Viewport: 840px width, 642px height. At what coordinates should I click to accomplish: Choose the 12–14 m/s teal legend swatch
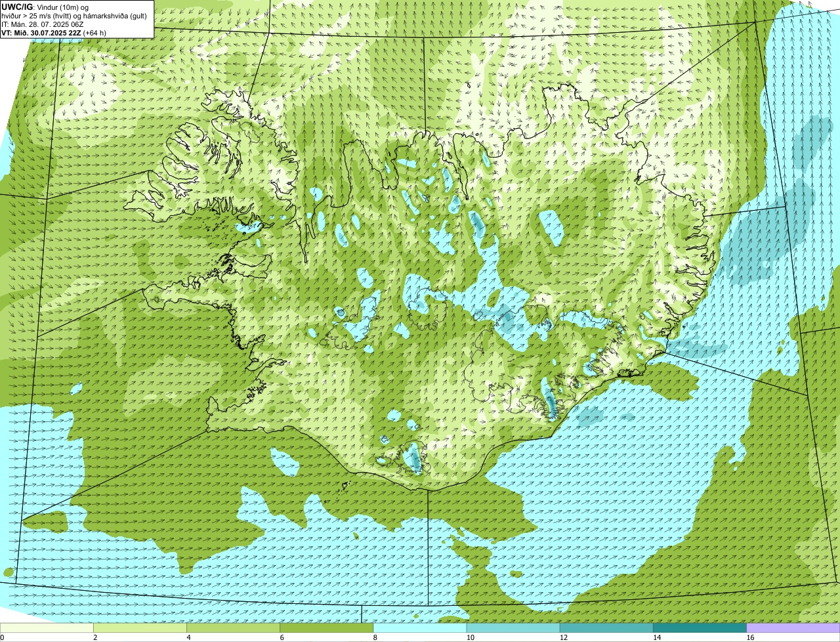606,628
